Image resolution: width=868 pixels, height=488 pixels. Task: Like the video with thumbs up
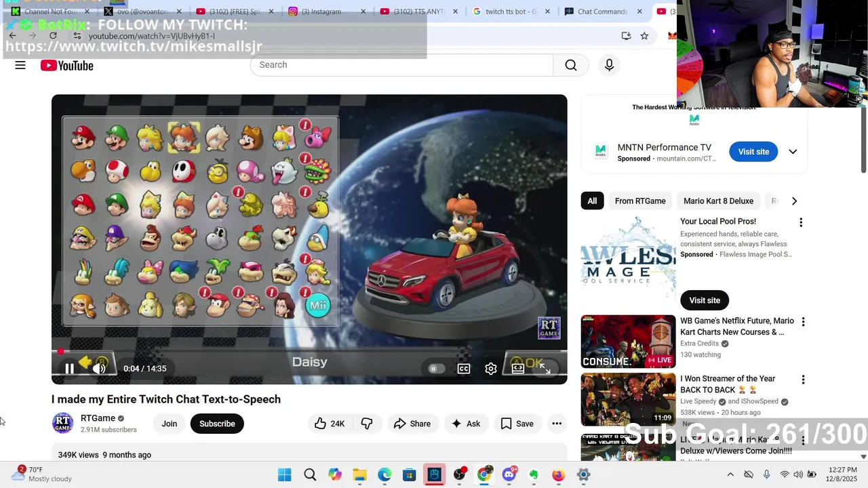click(x=330, y=424)
